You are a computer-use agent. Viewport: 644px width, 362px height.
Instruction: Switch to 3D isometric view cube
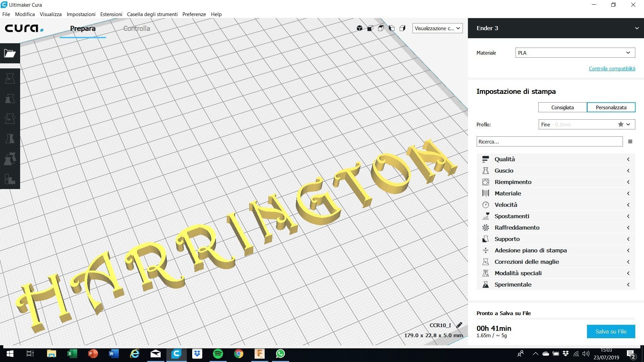coord(359,28)
